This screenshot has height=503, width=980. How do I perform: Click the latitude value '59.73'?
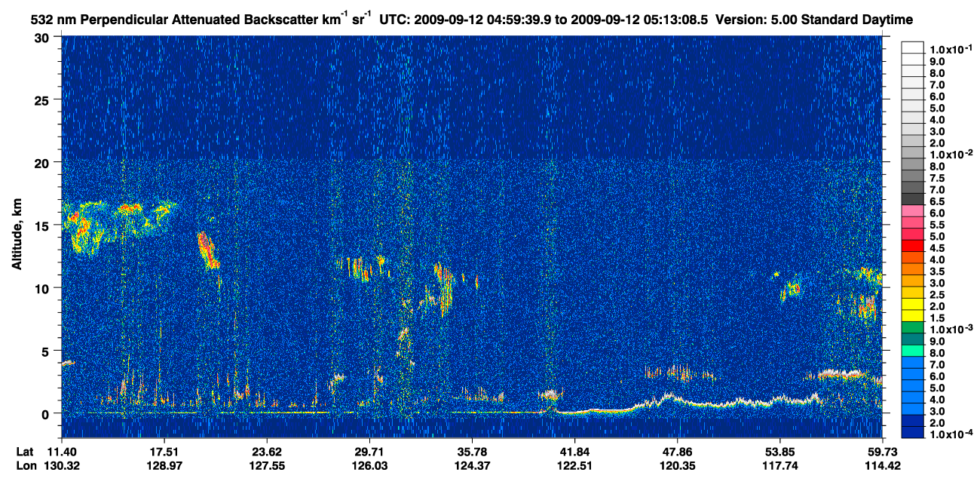click(883, 452)
